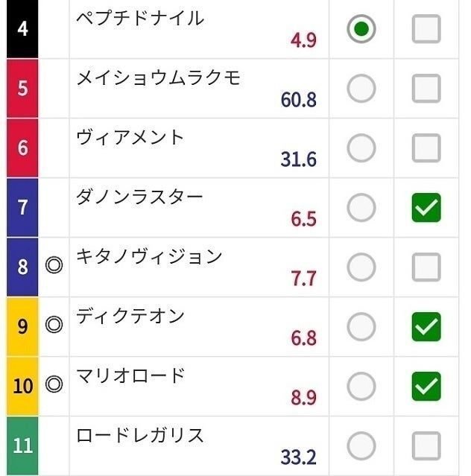The width and height of the screenshot is (471, 476).
Task: Check the box for キタノヴィジョン
Action: 426,267
